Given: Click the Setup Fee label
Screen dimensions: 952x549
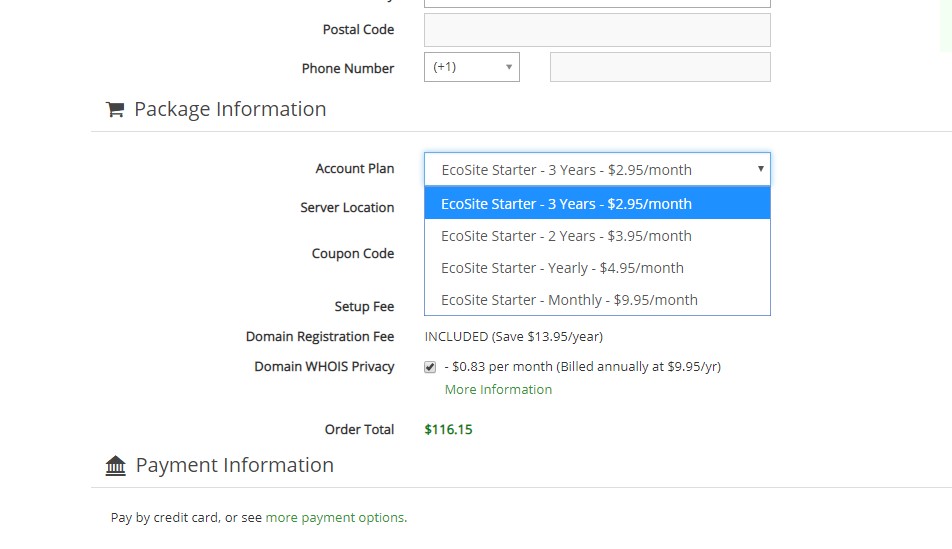Looking at the screenshot, I should click(364, 307).
